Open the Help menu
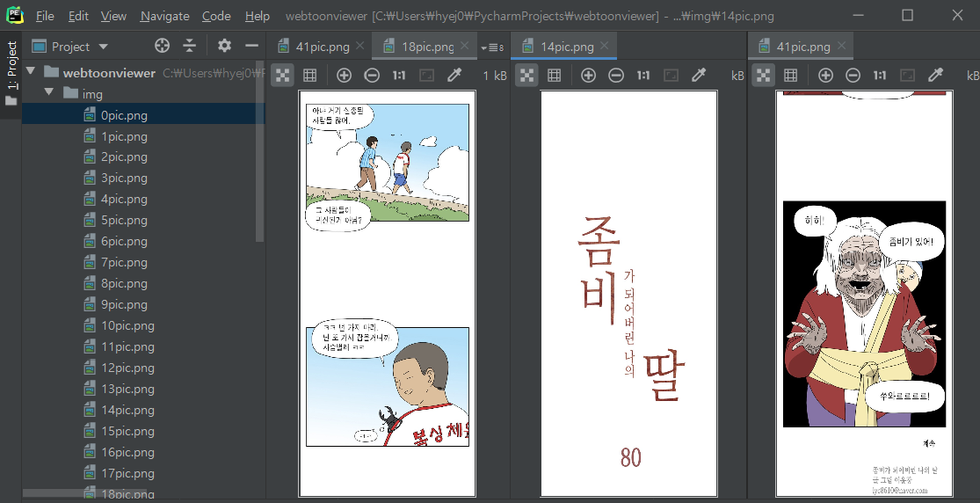Viewport: 980px width, 503px height. [x=257, y=16]
